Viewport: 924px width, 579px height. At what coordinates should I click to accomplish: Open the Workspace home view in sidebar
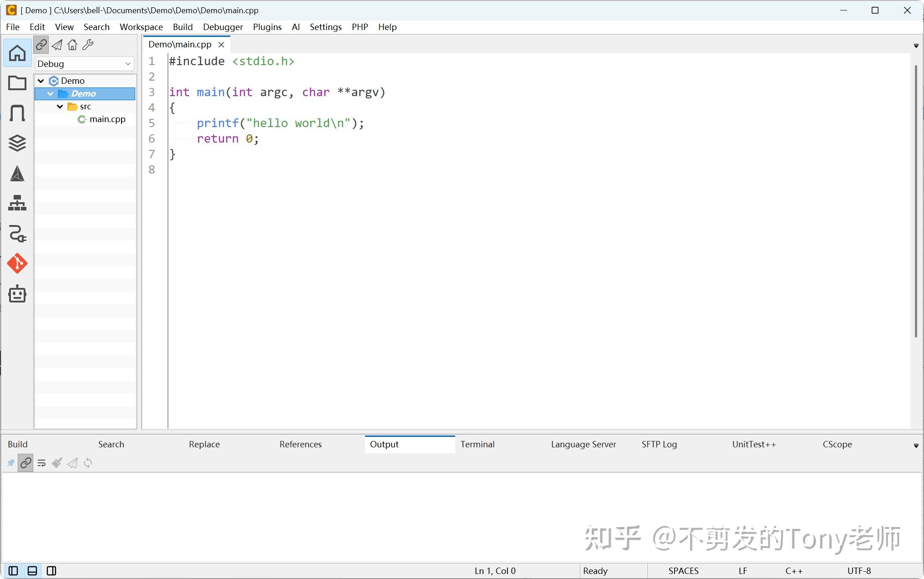coord(17,53)
